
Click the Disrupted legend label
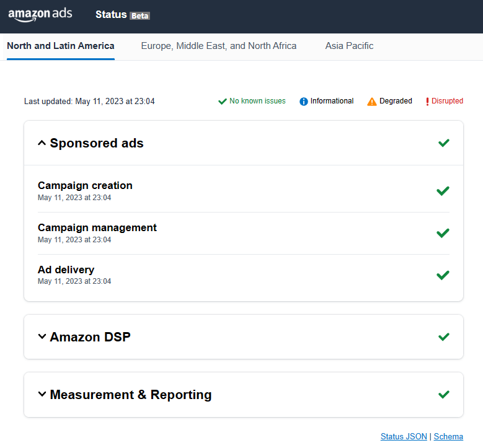(447, 101)
